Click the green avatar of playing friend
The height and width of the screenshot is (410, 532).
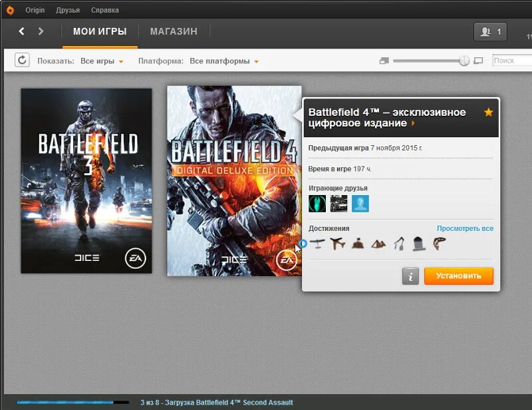(317, 204)
